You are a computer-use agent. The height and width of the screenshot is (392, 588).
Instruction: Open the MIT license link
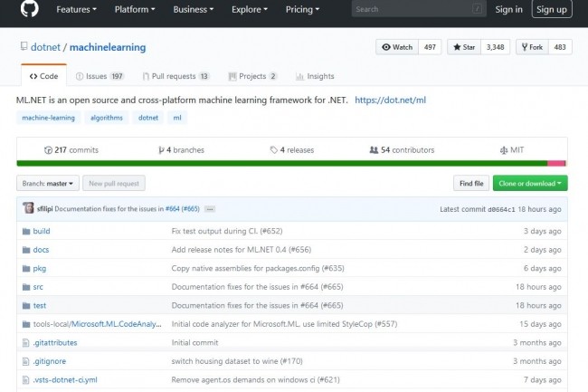click(512, 150)
